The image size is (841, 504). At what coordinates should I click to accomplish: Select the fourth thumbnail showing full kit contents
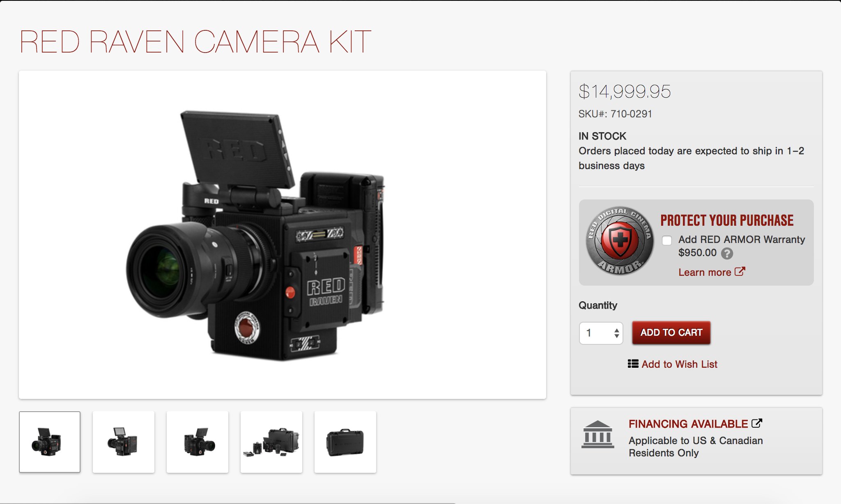pos(271,442)
